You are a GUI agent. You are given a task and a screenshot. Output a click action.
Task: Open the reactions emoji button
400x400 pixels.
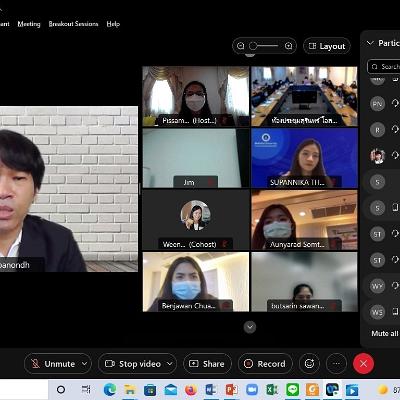309,364
